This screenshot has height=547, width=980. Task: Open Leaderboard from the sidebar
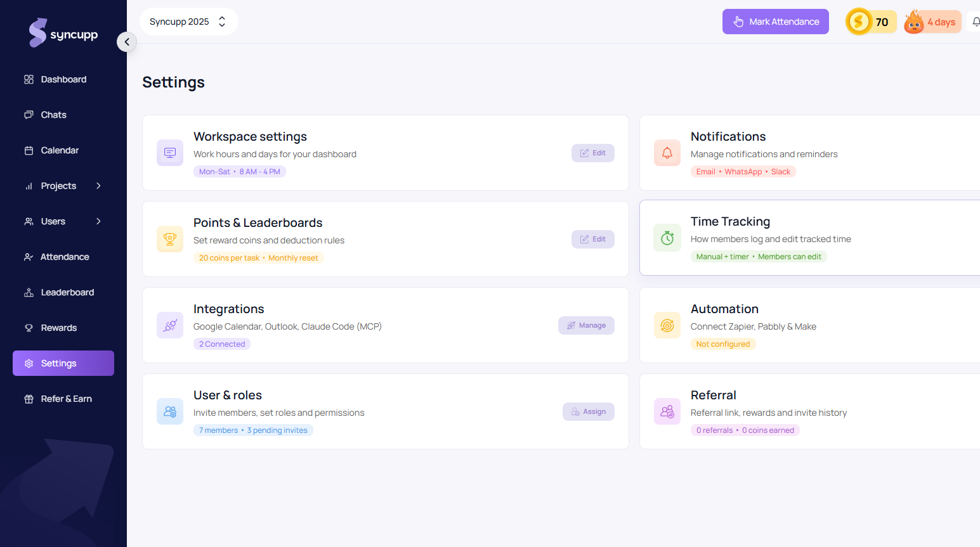(63, 292)
